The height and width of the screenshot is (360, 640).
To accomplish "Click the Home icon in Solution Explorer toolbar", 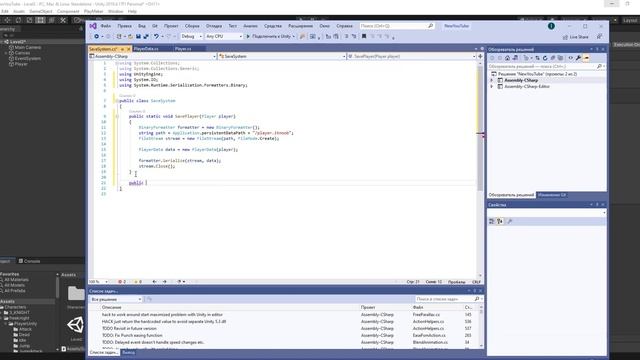I will (x=507, y=58).
